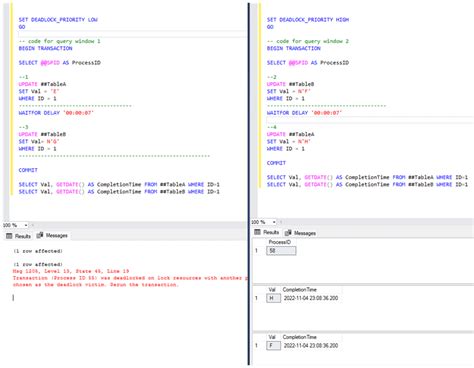This screenshot has height=368, width=474.
Task: Click the ProcessID column header
Action: tap(280, 242)
